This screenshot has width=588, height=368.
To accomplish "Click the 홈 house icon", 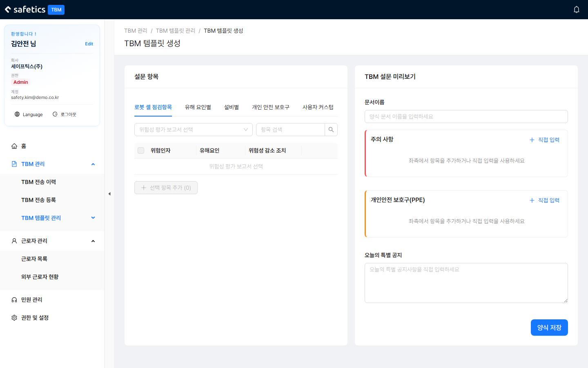I will [x=14, y=146].
